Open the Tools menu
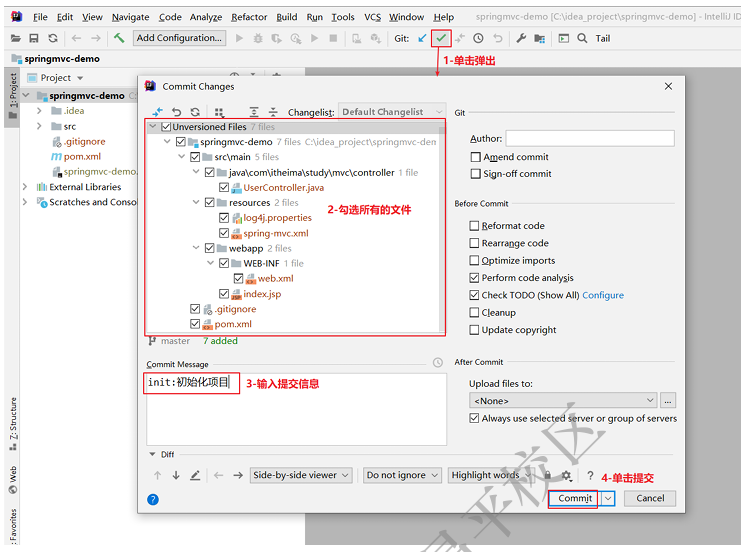This screenshot has height=552, width=744. 343,17
